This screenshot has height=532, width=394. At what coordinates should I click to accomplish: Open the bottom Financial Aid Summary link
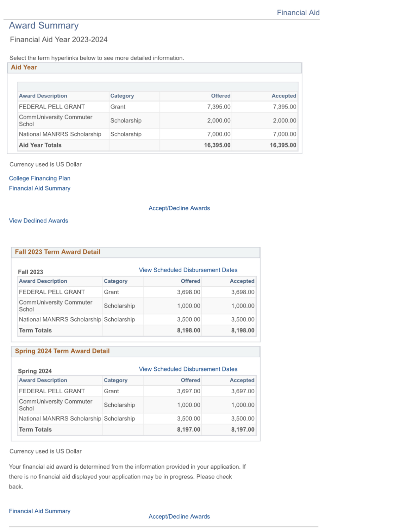point(40,511)
